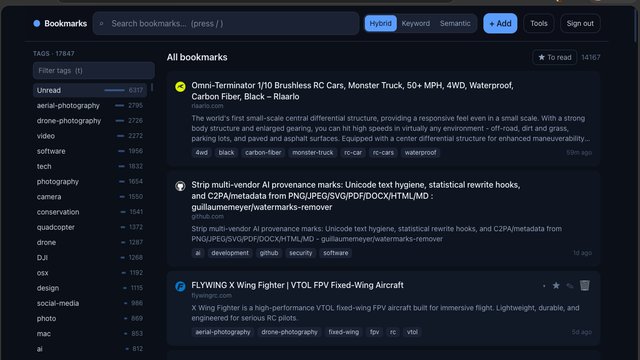Click the flywingrc.com domain text
This screenshot has height=360, width=640.
point(211,296)
